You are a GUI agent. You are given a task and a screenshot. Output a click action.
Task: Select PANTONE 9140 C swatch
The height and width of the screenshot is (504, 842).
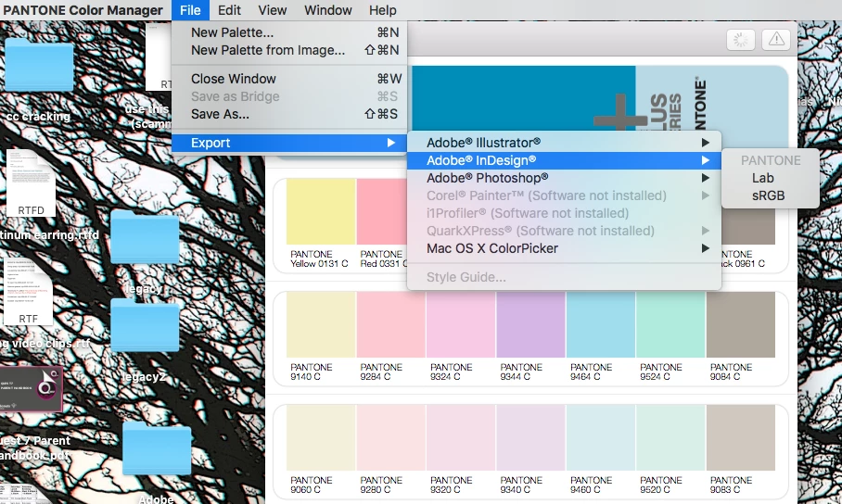point(321,325)
